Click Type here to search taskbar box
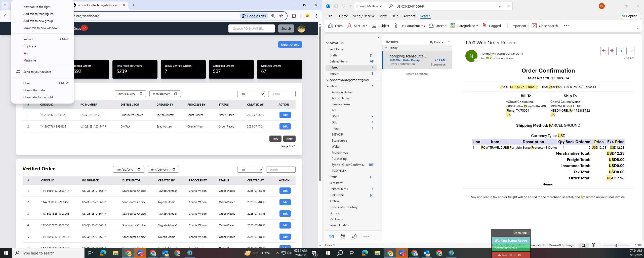This screenshot has width=644, height=258. point(48,253)
